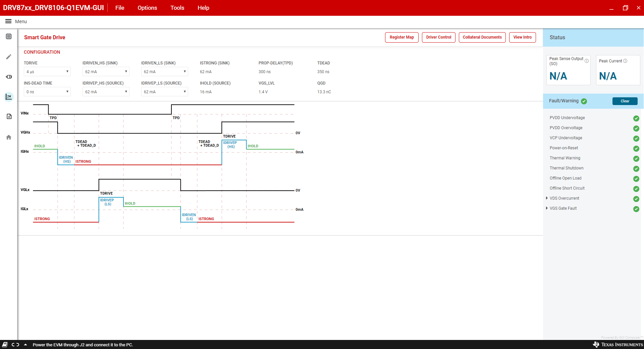Open Collateral Documents
Viewport: 644px width, 349px height.
pyautogui.click(x=482, y=37)
